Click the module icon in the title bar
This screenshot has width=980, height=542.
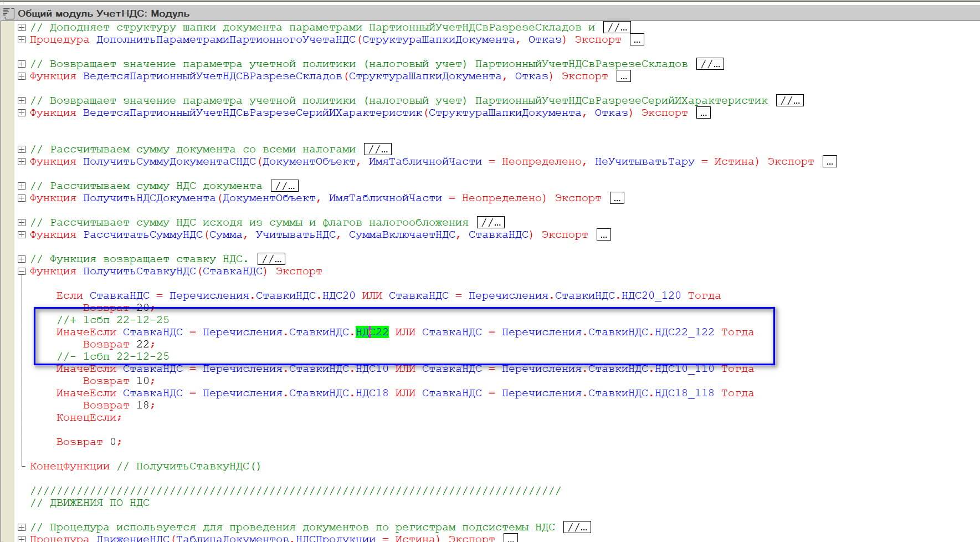pos(8,13)
